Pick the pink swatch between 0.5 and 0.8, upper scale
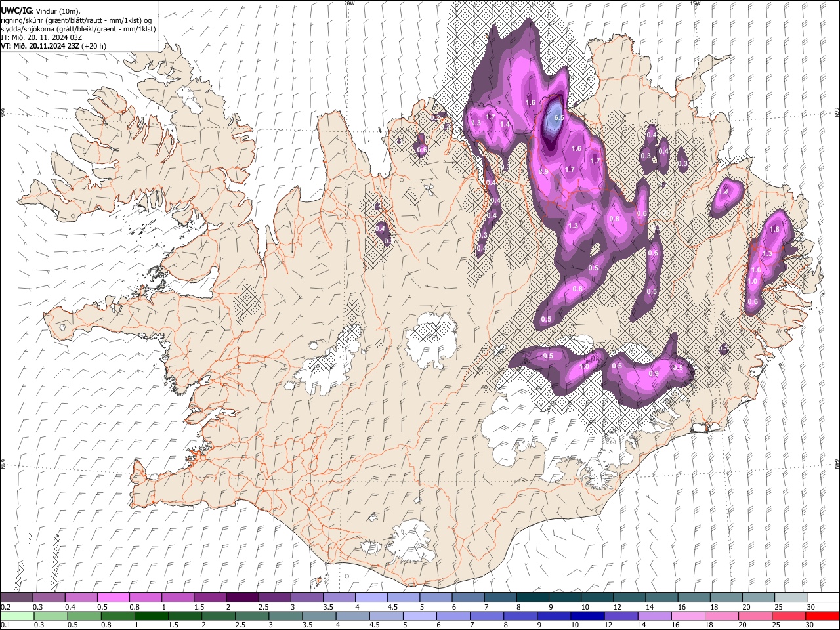Viewport: 840px width, 630px height. 113,598
